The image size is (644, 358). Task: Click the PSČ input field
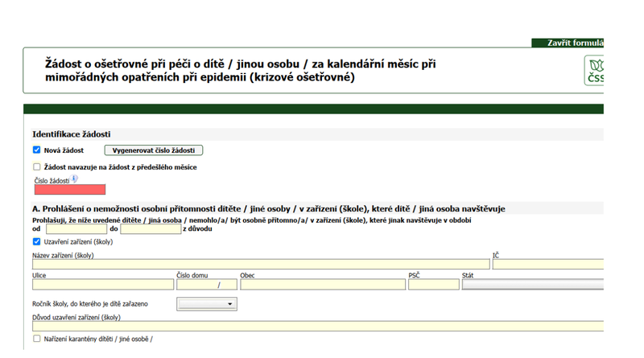(432, 285)
